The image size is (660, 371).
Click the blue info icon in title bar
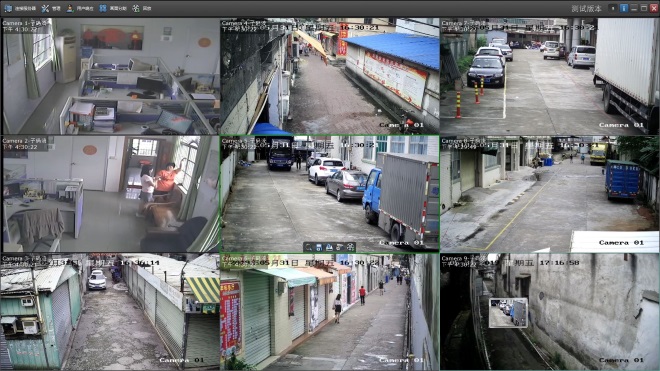tap(624, 8)
